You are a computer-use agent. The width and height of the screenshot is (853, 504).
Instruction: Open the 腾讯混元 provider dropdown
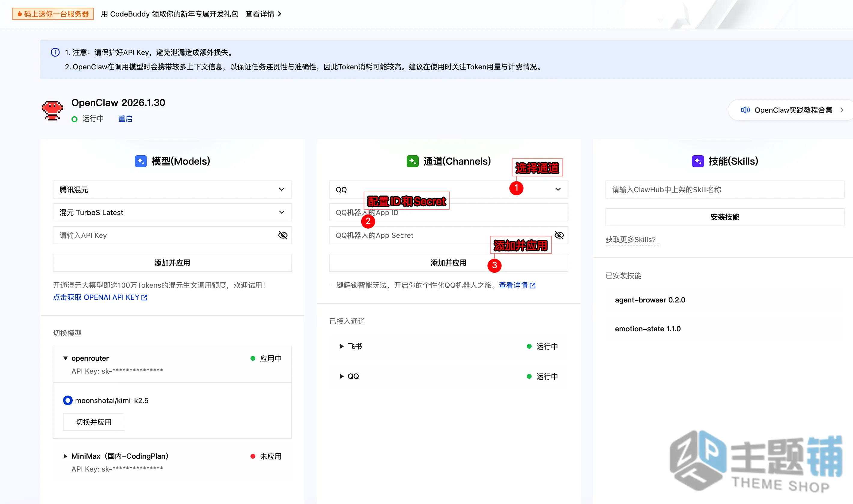point(172,190)
